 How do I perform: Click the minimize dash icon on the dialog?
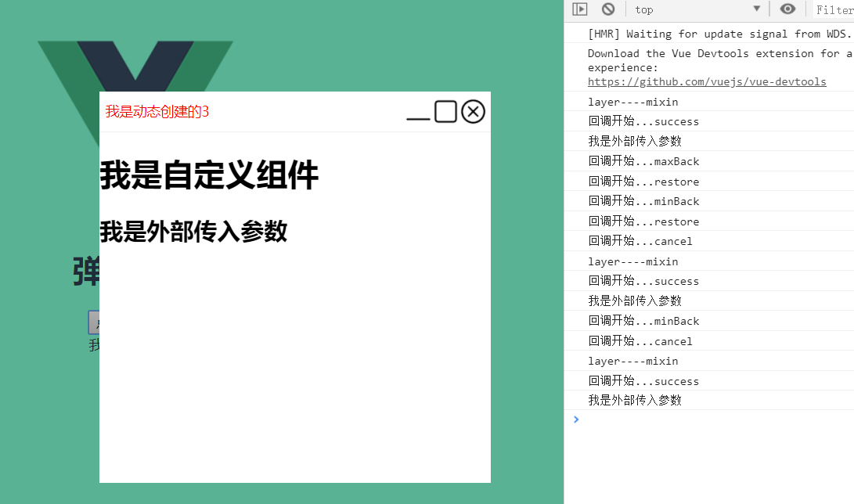click(x=416, y=117)
